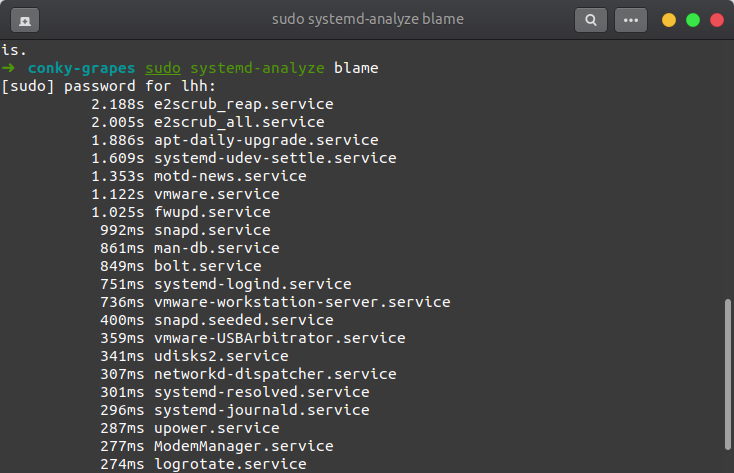Click the '736ms' time value
Viewport: 734px width, 473px height.
[122, 302]
